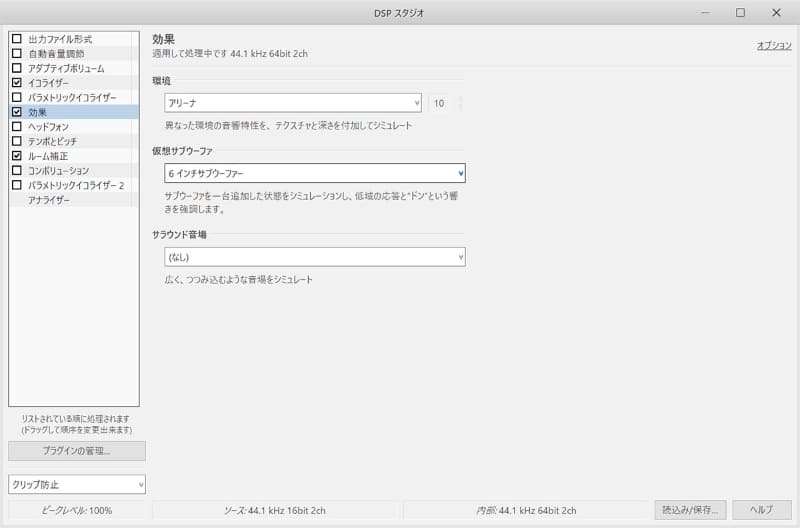Uncheck the イコライザー checkbox
Image resolution: width=800 pixels, height=528 pixels.
[17, 83]
